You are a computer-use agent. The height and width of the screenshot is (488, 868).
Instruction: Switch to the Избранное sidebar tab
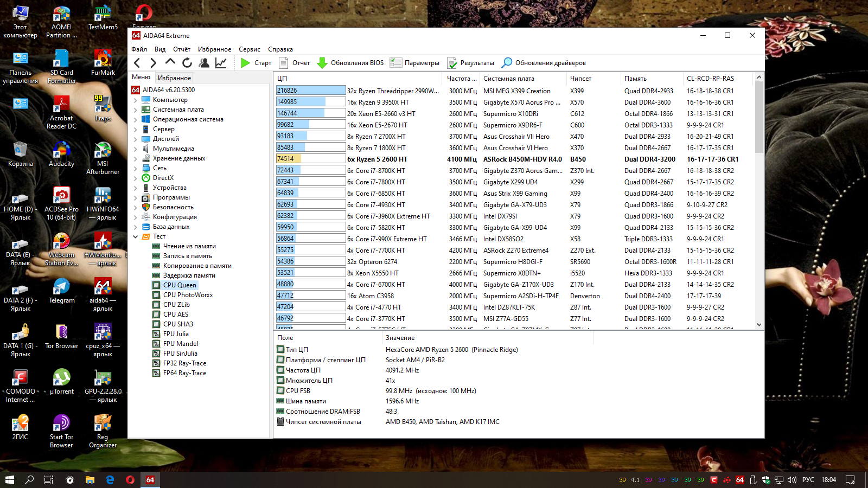coord(175,78)
